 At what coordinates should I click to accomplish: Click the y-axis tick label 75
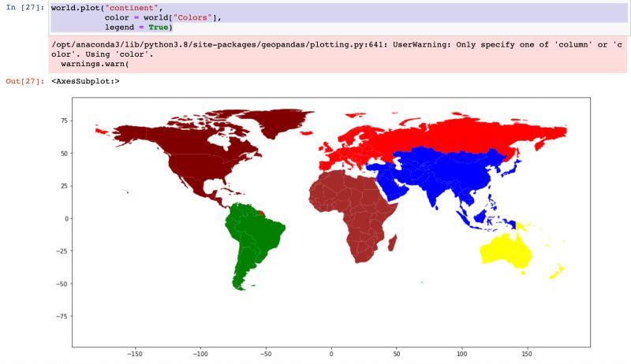tap(65, 121)
